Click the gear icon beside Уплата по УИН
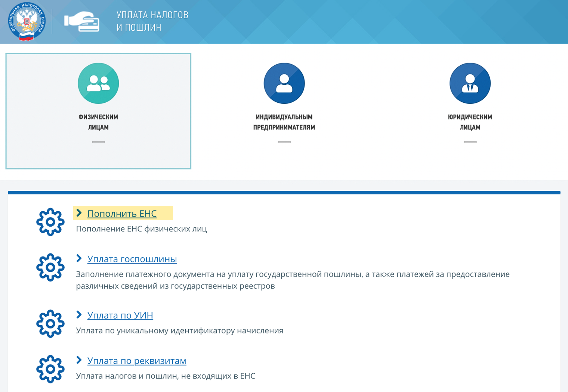The height and width of the screenshot is (392, 568). pyautogui.click(x=50, y=324)
